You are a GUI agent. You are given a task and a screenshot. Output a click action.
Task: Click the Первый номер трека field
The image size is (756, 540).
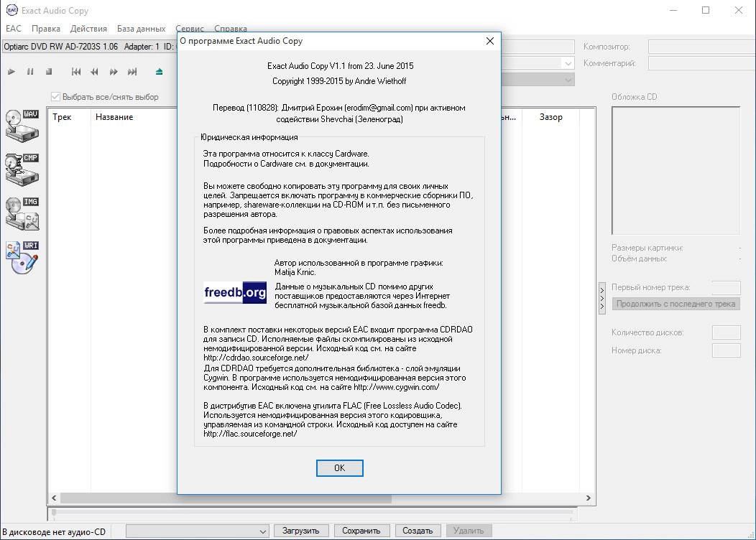[726, 287]
